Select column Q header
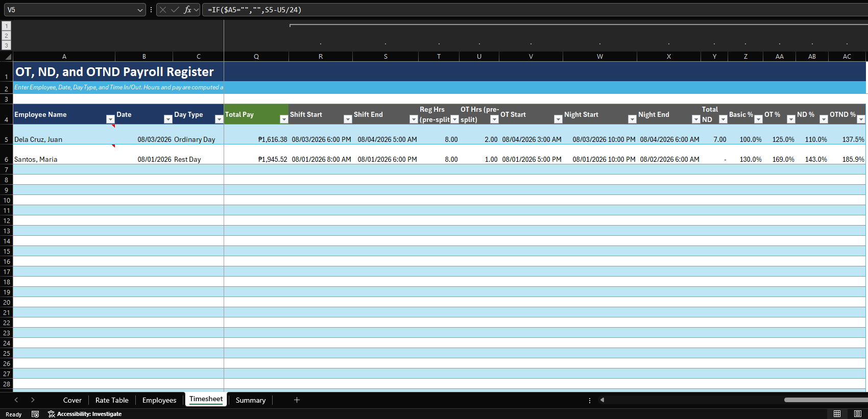The width and height of the screenshot is (868, 419). pos(256,57)
